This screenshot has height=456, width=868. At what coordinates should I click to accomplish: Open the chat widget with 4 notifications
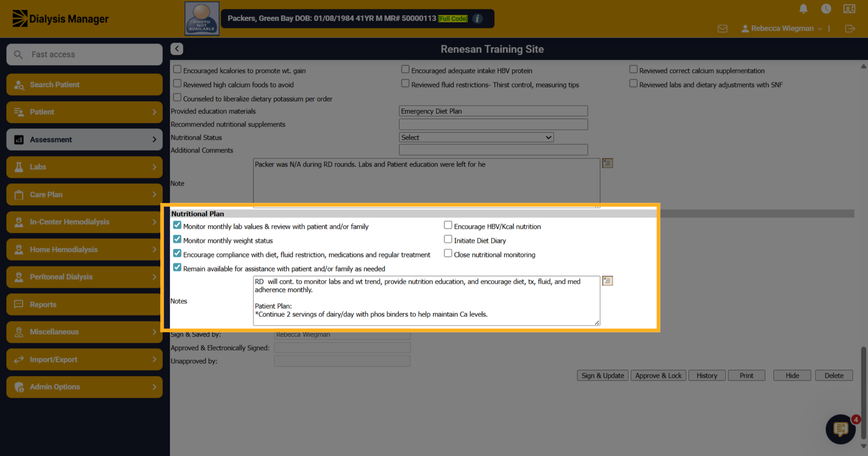point(841,429)
